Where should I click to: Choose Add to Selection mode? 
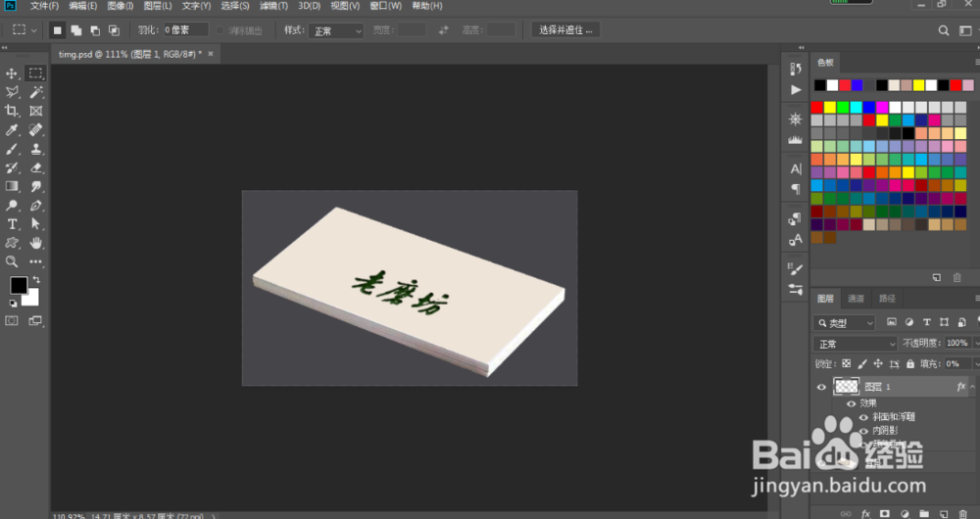76,30
